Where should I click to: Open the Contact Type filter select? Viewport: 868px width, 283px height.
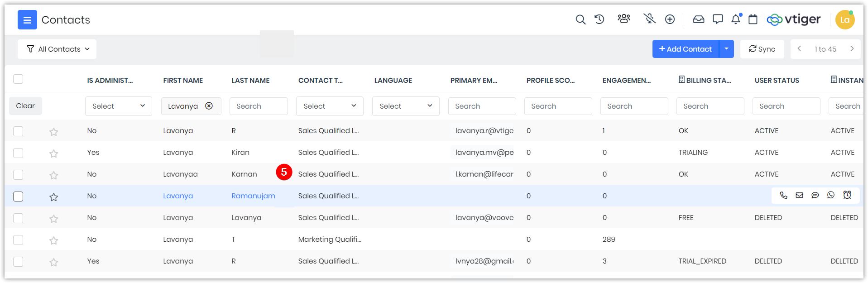click(x=330, y=106)
